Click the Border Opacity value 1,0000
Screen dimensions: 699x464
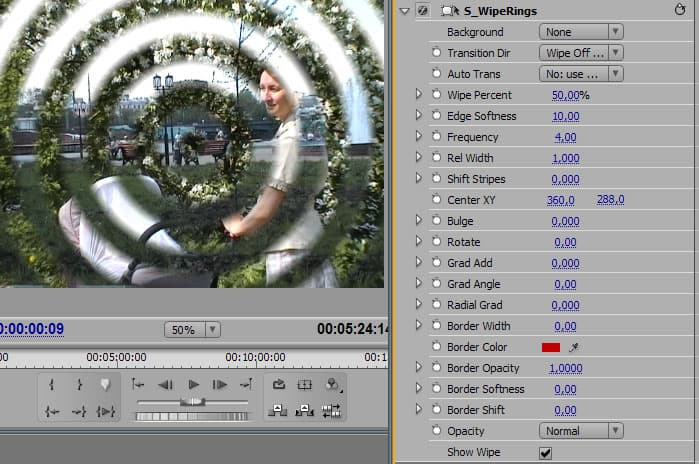(566, 368)
